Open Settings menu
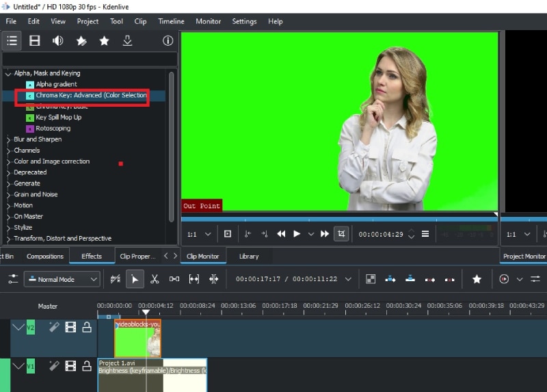The image size is (547, 392). pyautogui.click(x=244, y=21)
